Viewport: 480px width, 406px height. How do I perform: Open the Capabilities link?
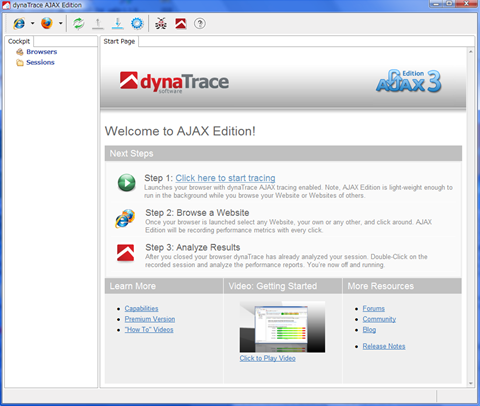(141, 308)
